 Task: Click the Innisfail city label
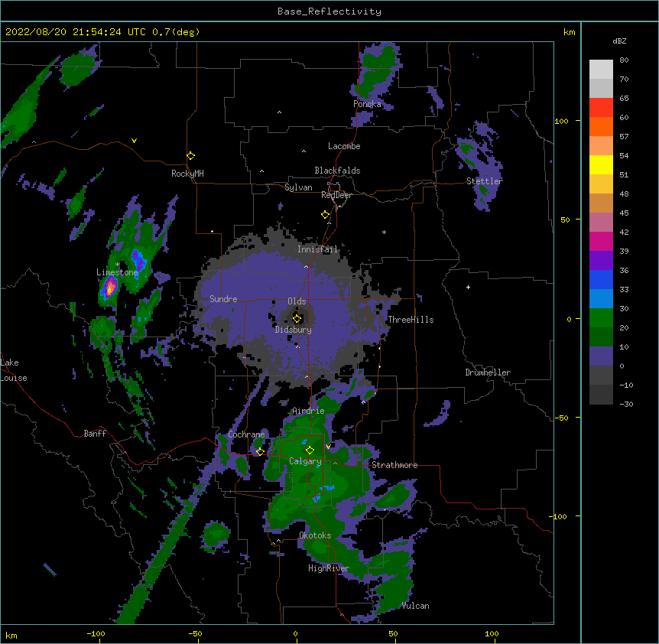point(318,249)
